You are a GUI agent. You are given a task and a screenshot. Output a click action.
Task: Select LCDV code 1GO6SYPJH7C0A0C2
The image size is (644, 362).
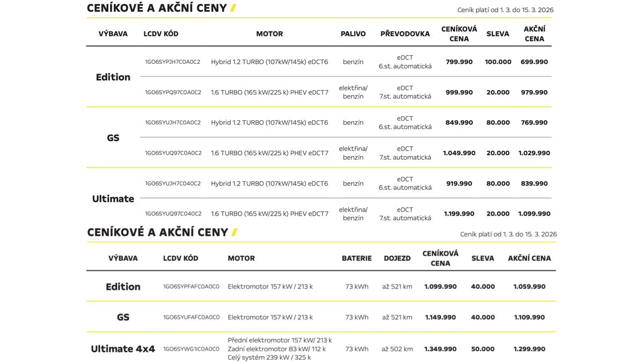(x=173, y=62)
